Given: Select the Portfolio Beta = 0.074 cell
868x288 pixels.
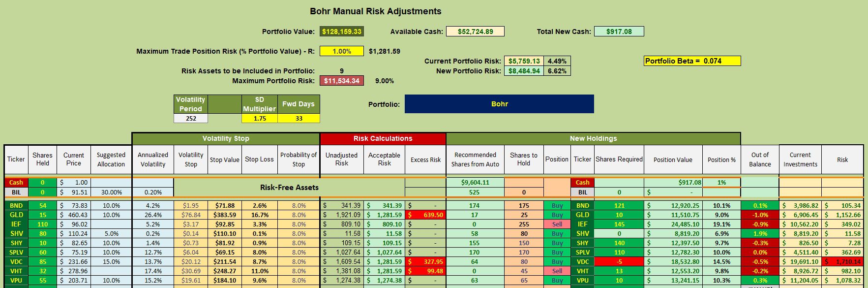Looking at the screenshot, I should pos(692,61).
